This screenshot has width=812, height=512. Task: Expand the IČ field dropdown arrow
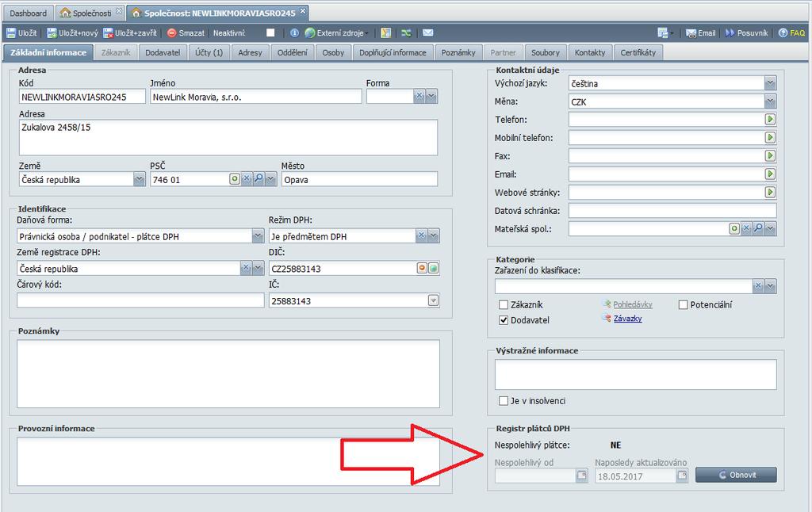tap(434, 300)
